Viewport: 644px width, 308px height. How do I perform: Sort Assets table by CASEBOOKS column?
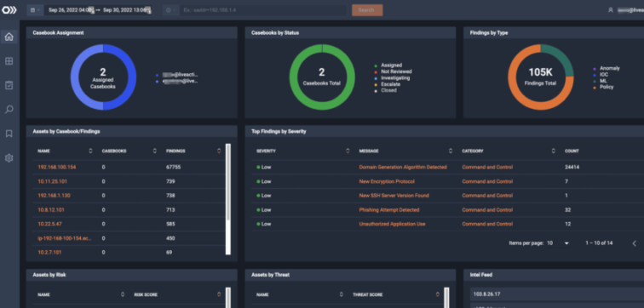155,151
